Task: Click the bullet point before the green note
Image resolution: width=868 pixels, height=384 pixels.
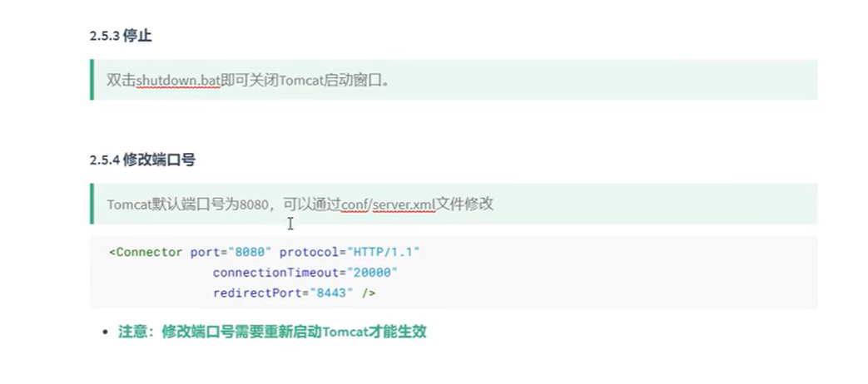Action: [105, 332]
